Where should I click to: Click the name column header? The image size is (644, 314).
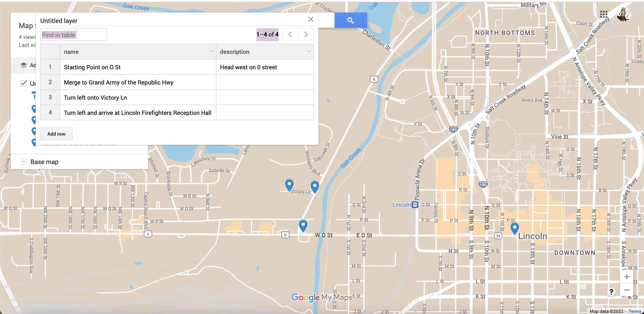pos(138,52)
